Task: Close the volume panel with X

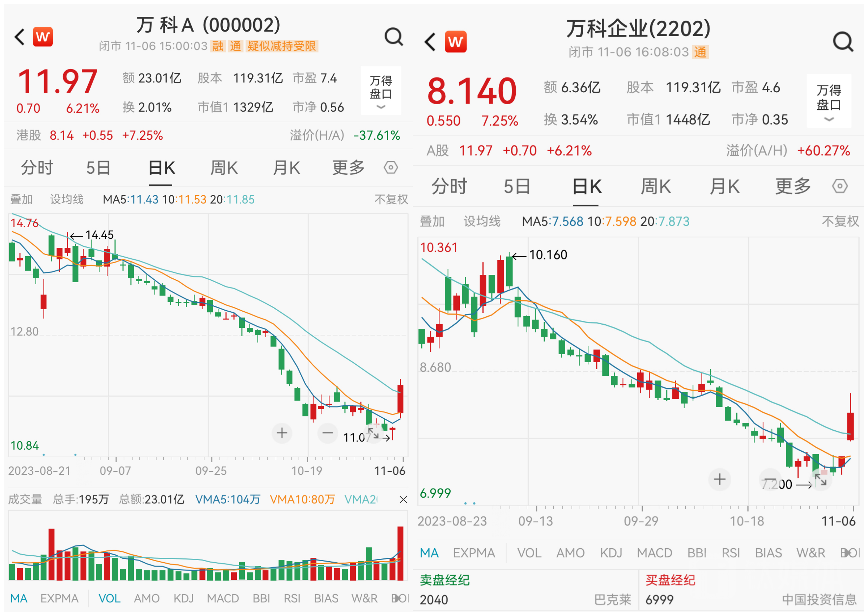Action: click(x=403, y=499)
